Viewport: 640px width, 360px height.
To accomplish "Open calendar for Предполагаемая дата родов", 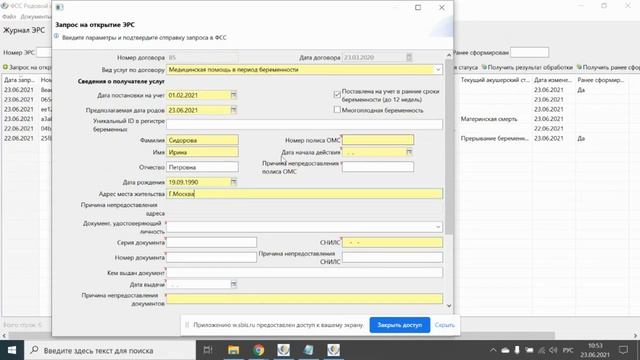I will point(233,110).
